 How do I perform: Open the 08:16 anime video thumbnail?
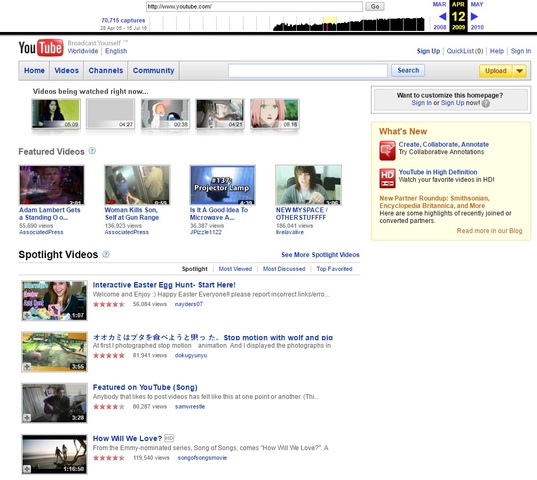pos(275,114)
